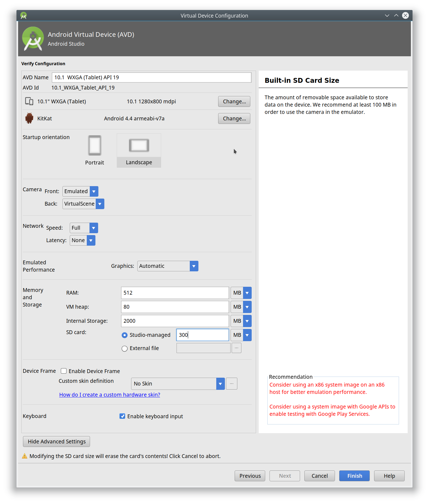Browse for external SD card file
The image size is (429, 504).
pyautogui.click(x=237, y=348)
